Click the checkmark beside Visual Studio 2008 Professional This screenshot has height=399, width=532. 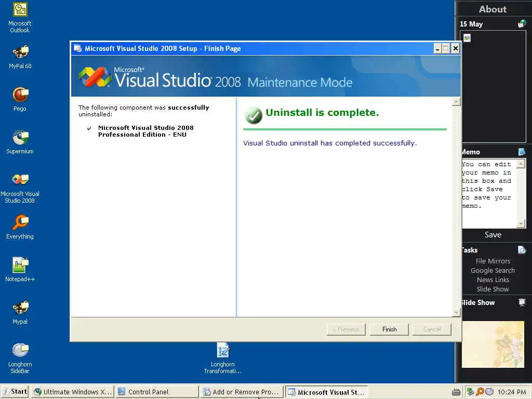click(89, 128)
